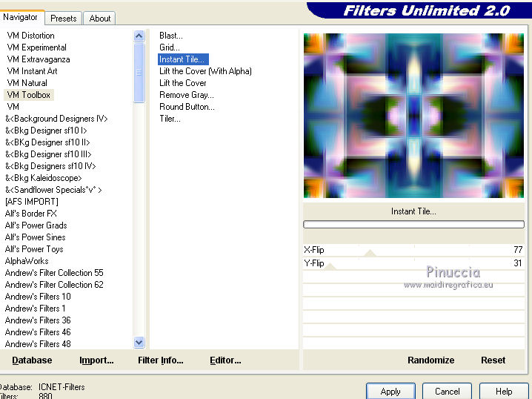Select Andrew's Filters 36
The width and height of the screenshot is (532, 399).
click(38, 320)
